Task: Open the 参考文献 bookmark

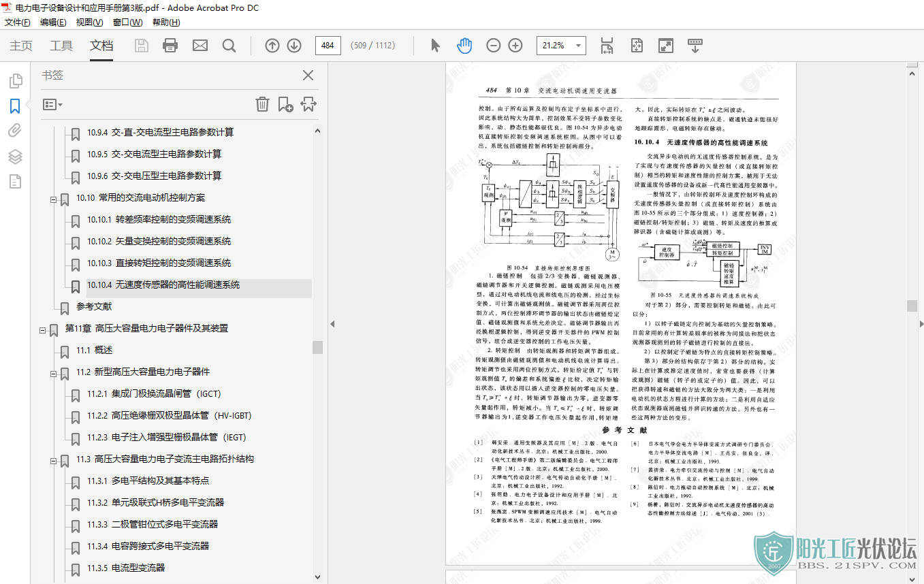Action: click(x=94, y=306)
